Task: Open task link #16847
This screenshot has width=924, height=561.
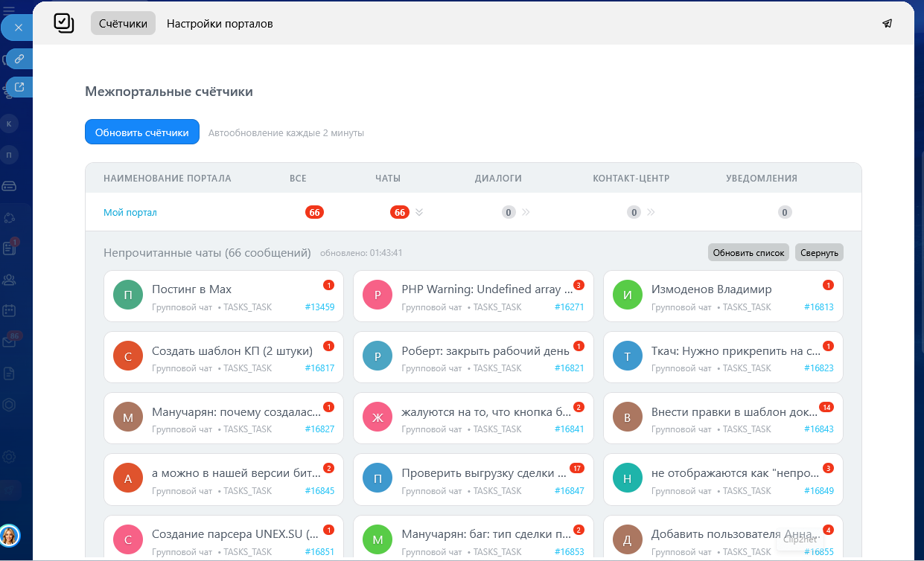Action: click(569, 491)
